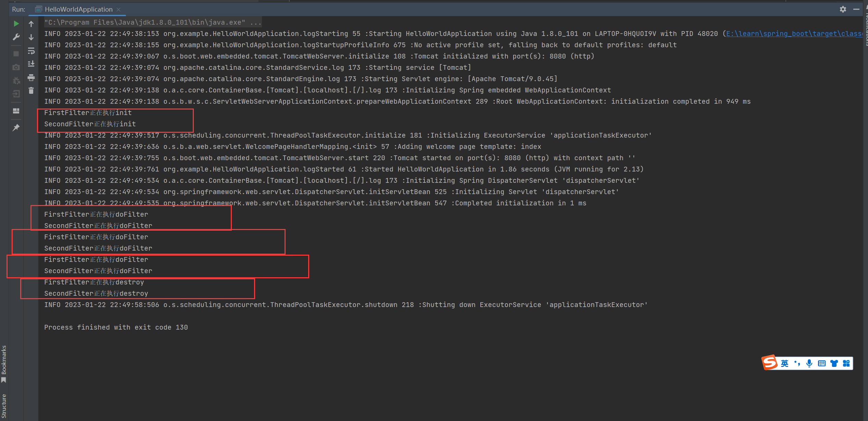Viewport: 868px width, 421px height.
Task: Click the Down the Stack Trace arrow
Action: coord(31,37)
